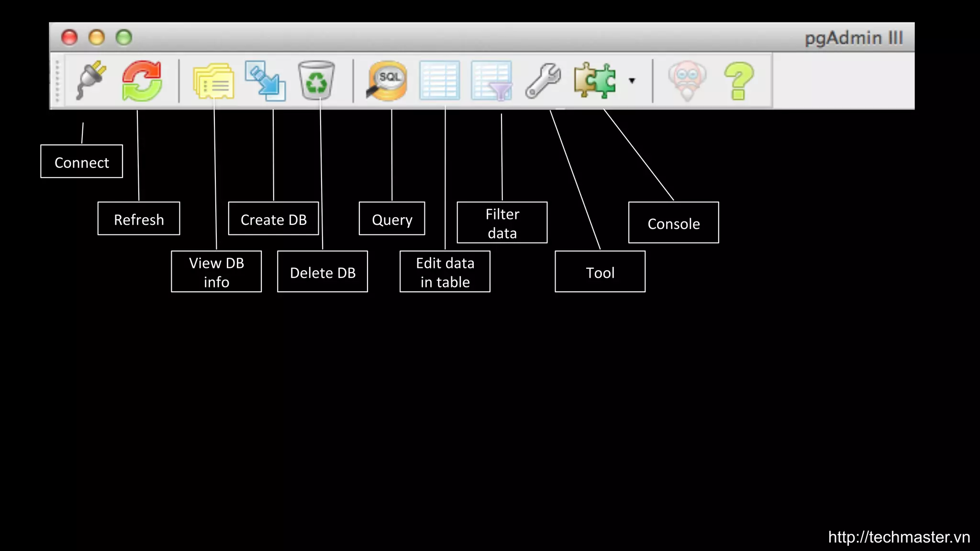This screenshot has height=551, width=980.
Task: Grab the toolbar drag handle grip
Action: coord(57,80)
